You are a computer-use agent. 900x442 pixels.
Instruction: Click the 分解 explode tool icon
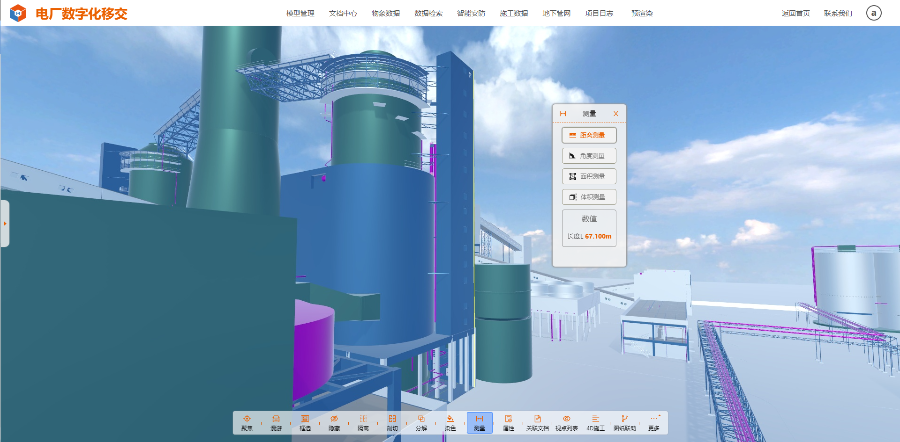[421, 423]
